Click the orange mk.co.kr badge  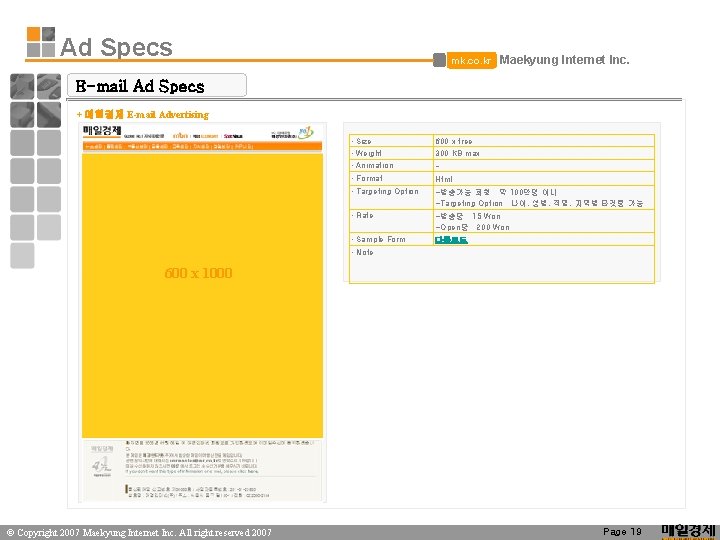pos(472,60)
